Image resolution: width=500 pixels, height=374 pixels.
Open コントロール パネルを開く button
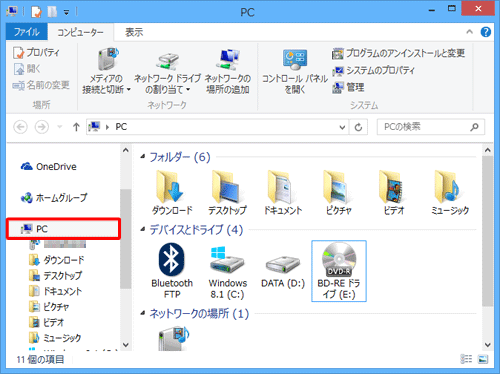pos(295,71)
